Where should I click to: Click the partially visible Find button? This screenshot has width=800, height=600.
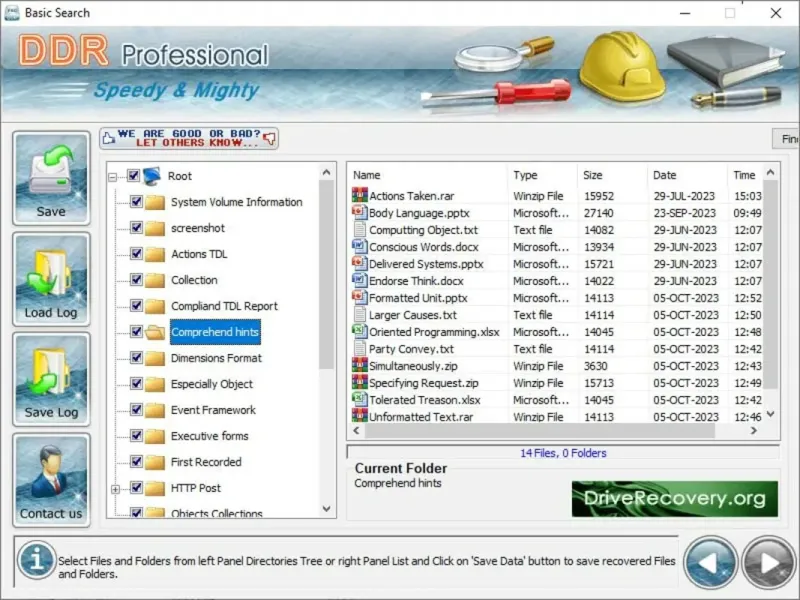pos(786,139)
